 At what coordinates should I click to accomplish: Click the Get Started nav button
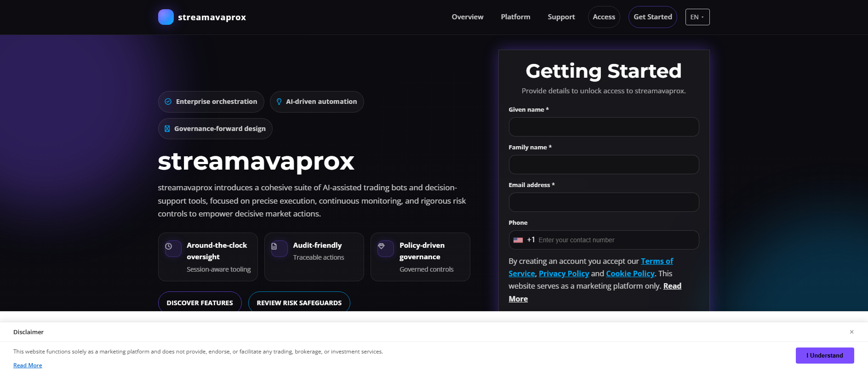(653, 17)
